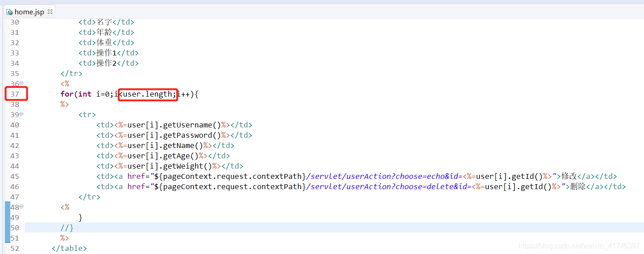The width and height of the screenshot is (644, 254).
Task: Click line number 52 in the gutter
Action: 15,248
